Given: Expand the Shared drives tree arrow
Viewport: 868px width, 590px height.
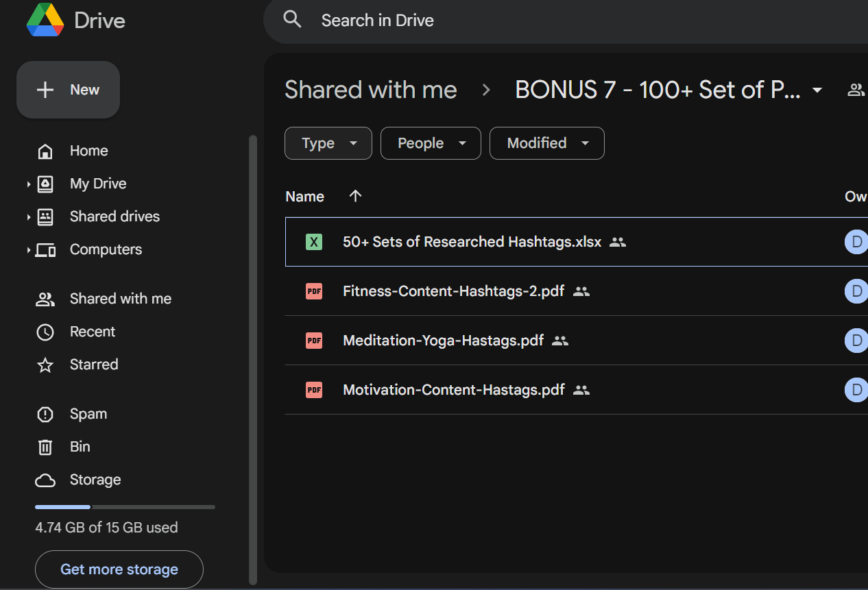Looking at the screenshot, I should [x=28, y=217].
